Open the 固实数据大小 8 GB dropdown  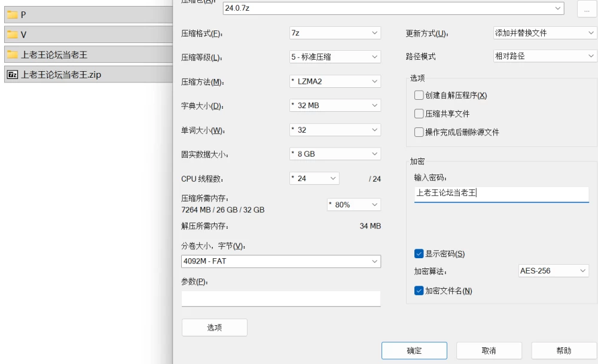pyautogui.click(x=335, y=154)
